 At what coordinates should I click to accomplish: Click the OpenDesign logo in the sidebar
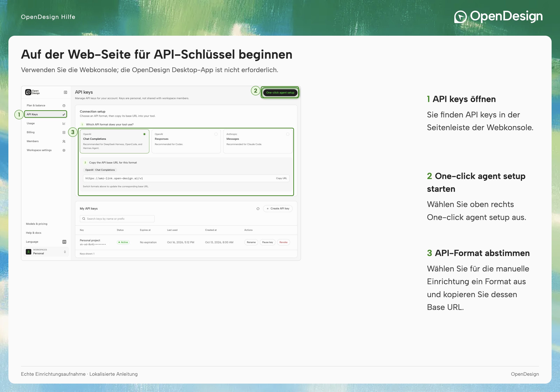pyautogui.click(x=32, y=92)
